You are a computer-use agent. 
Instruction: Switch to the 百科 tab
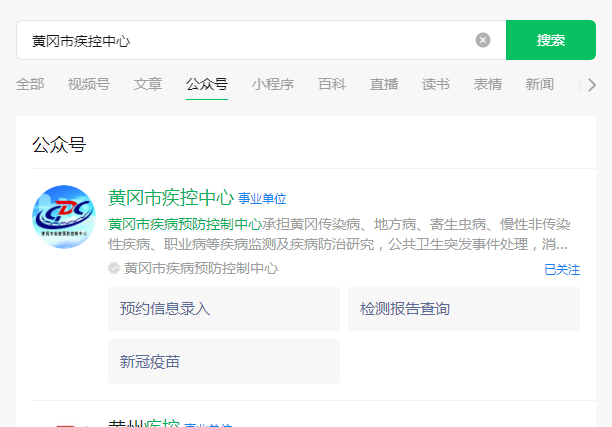tap(332, 84)
